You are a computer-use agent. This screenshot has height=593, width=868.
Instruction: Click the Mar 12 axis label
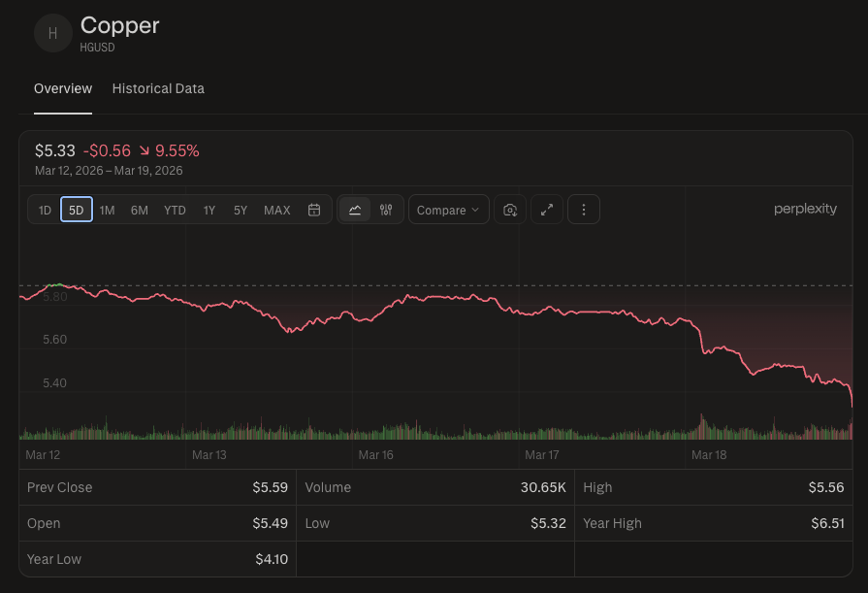tap(43, 455)
